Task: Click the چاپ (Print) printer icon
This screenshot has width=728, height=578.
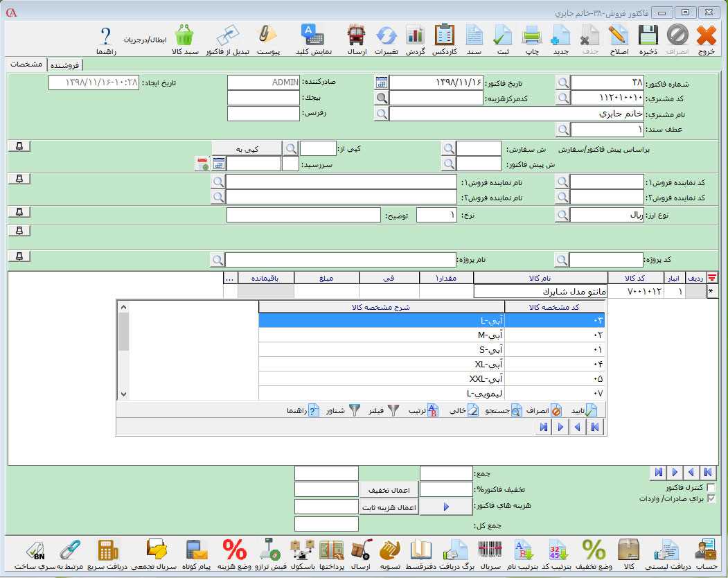Action: [x=531, y=36]
